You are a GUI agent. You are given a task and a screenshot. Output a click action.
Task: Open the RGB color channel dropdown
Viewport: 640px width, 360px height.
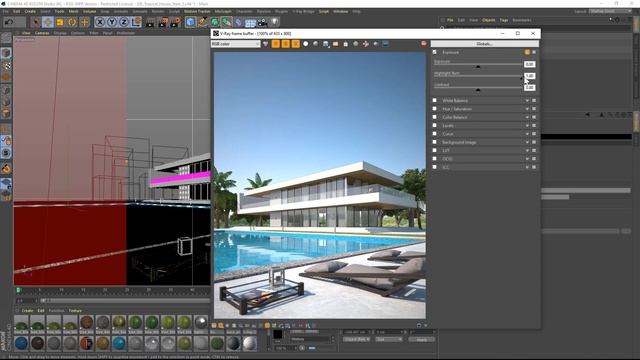(236, 44)
